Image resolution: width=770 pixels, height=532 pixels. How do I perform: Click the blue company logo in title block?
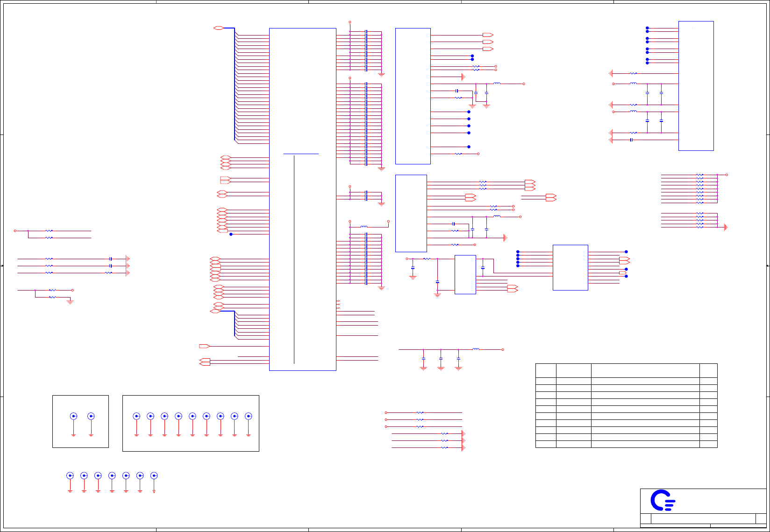(x=663, y=501)
